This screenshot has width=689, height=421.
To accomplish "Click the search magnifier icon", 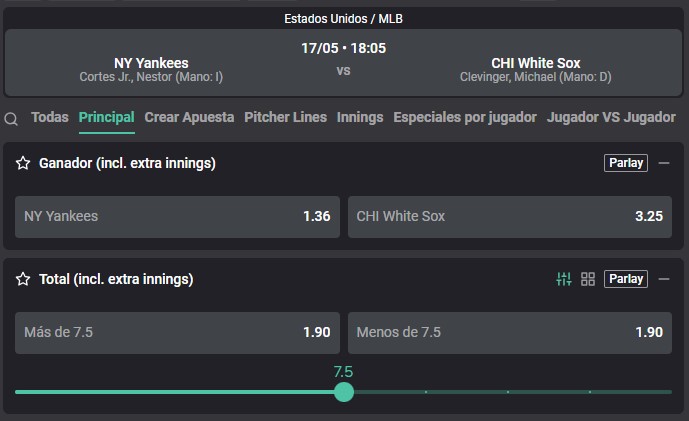I will [11, 119].
